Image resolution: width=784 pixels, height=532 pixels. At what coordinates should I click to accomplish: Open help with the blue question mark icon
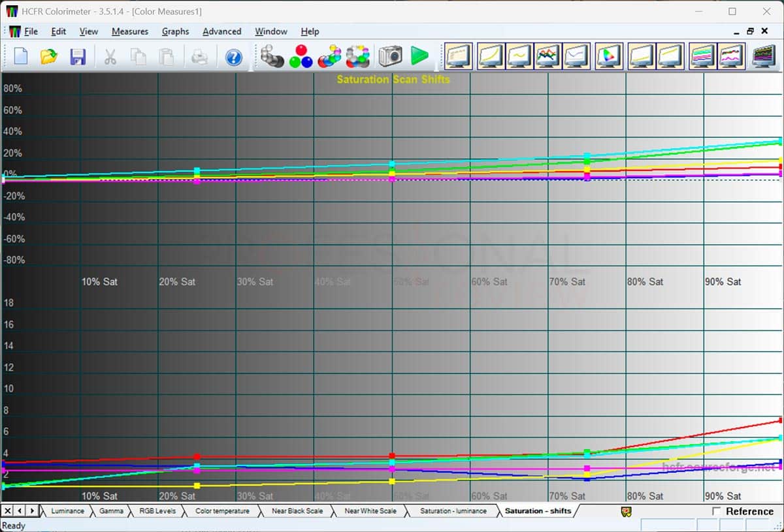pyautogui.click(x=234, y=57)
